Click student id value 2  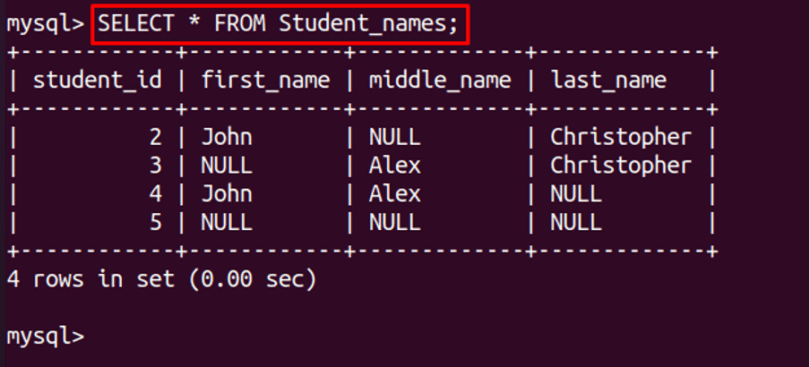155,137
